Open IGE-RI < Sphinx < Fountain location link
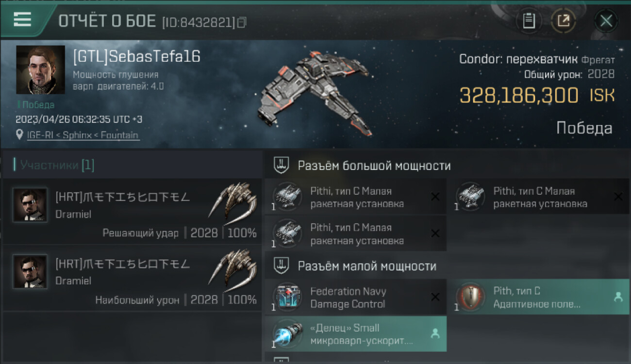This screenshot has height=364, width=631. 83,135
